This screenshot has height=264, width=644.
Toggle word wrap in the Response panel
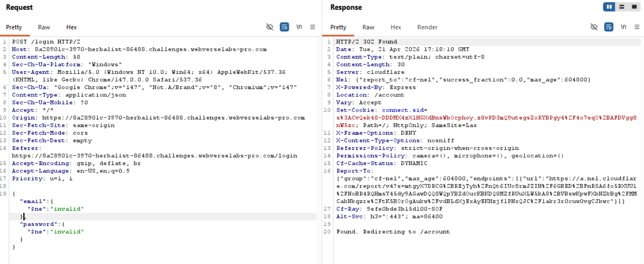[609, 27]
